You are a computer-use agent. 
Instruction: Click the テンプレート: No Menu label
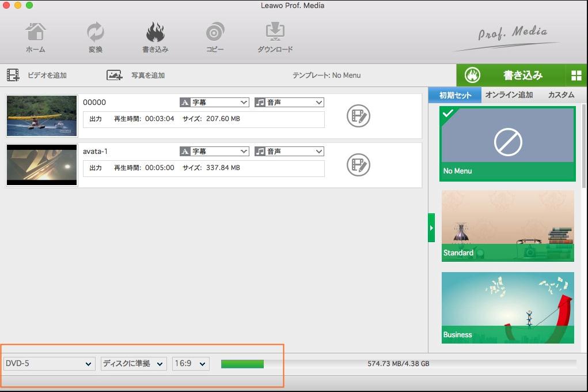point(327,76)
